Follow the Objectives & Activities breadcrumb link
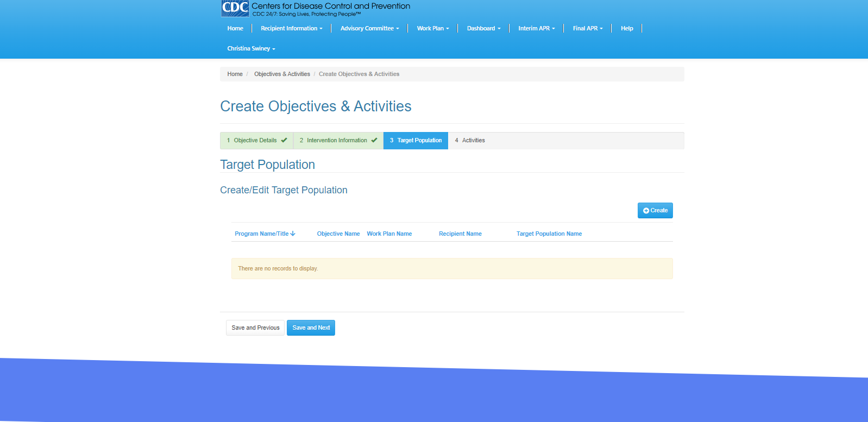868x422 pixels. (x=282, y=74)
